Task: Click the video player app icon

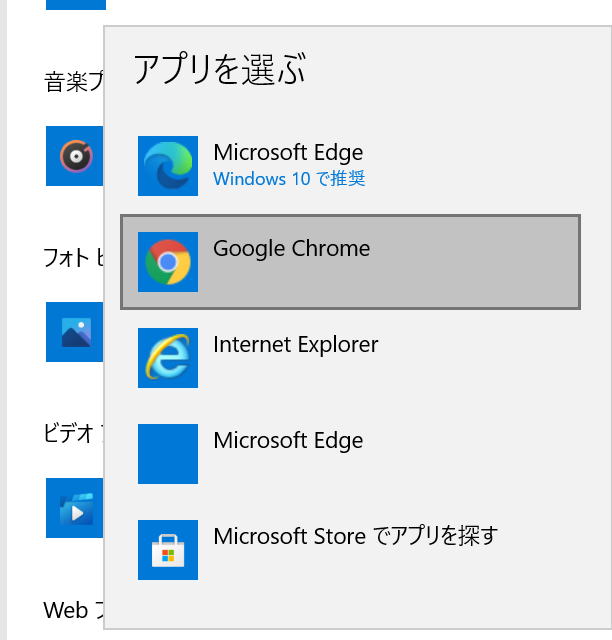Action: [74, 508]
